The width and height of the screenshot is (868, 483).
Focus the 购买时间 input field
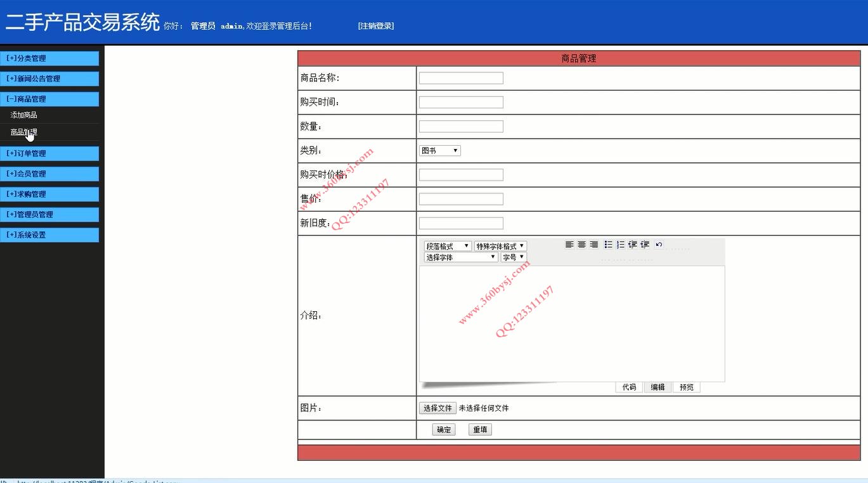[461, 102]
